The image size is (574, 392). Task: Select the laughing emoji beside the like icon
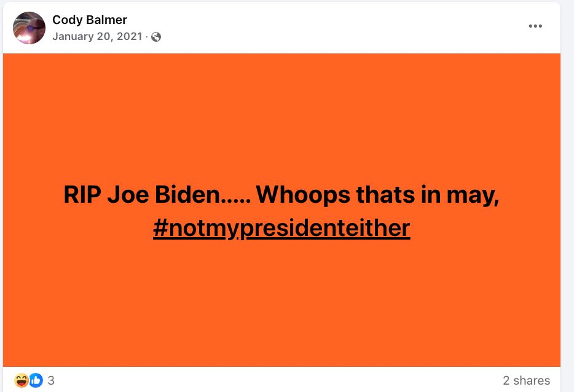coord(20,380)
